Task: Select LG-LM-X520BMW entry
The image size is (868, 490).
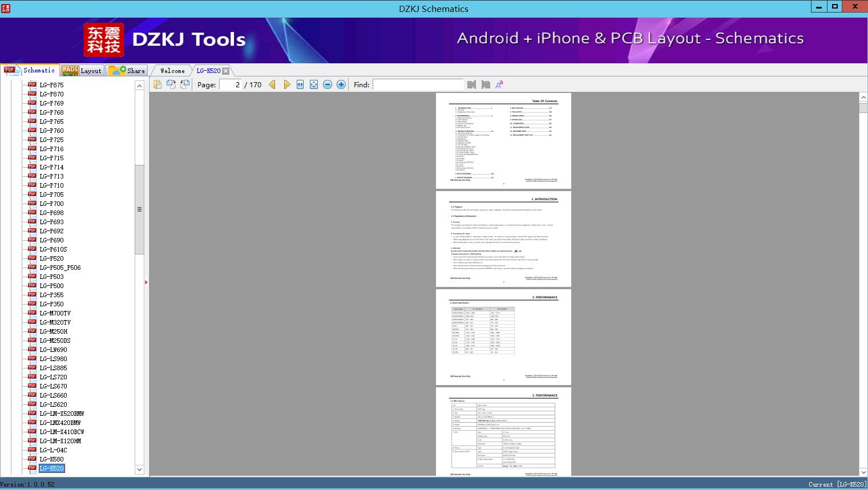Action: pyautogui.click(x=62, y=414)
